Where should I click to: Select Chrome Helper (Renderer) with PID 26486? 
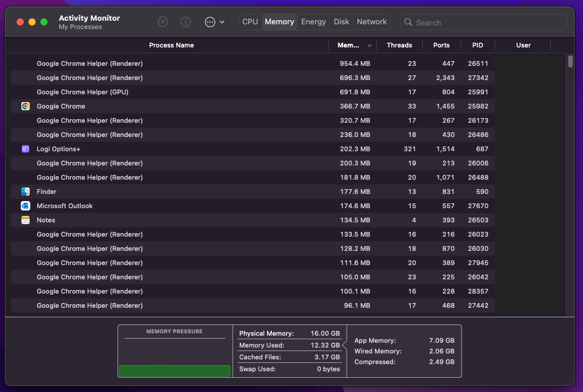coord(253,135)
